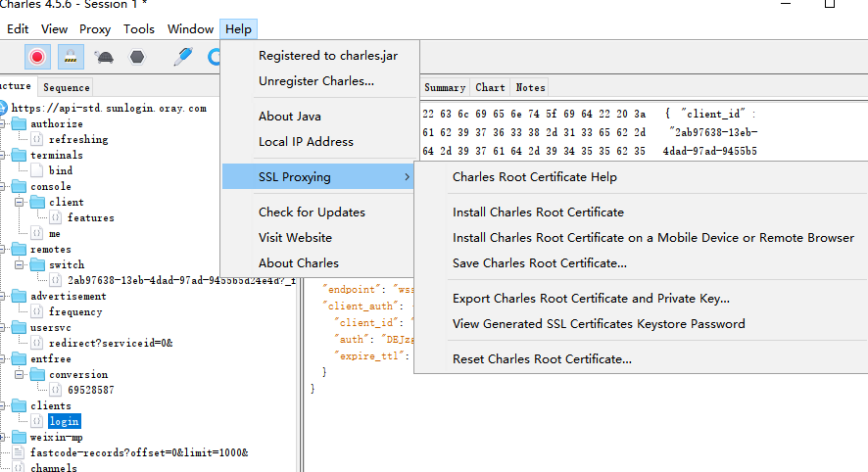The image size is (868, 472).
Task: Click the blue Repeat icon in toolbar
Action: (214, 57)
